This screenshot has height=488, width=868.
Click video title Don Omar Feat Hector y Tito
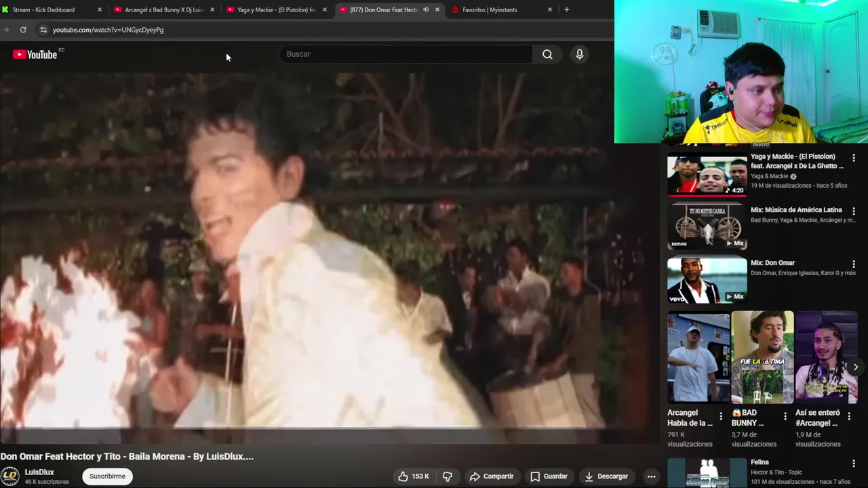click(127, 457)
